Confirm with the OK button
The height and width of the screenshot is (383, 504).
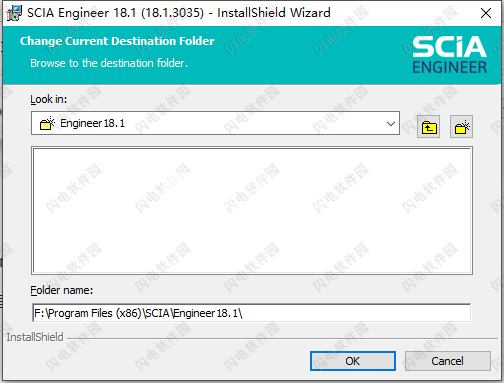coord(353,361)
